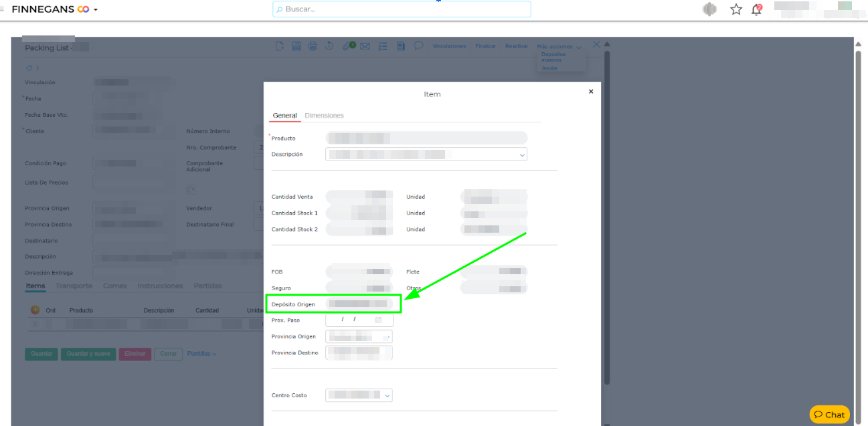
Task: Open the Partidas tab
Action: pos(207,286)
